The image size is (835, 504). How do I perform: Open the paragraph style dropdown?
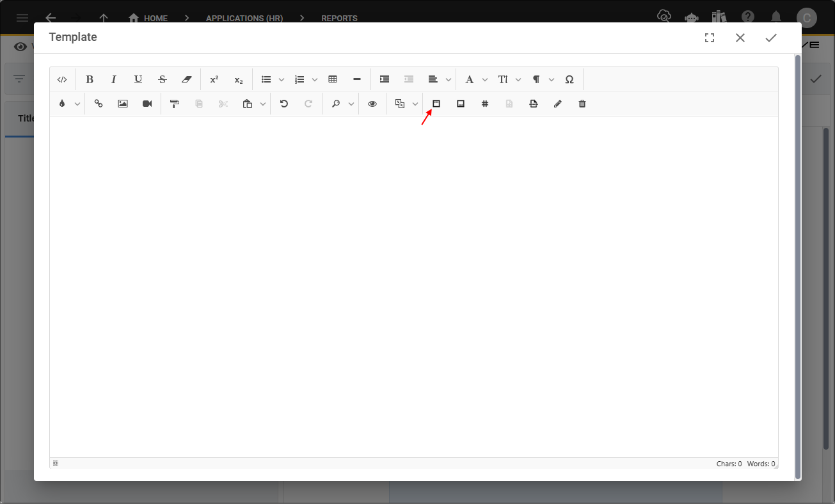pyautogui.click(x=551, y=79)
